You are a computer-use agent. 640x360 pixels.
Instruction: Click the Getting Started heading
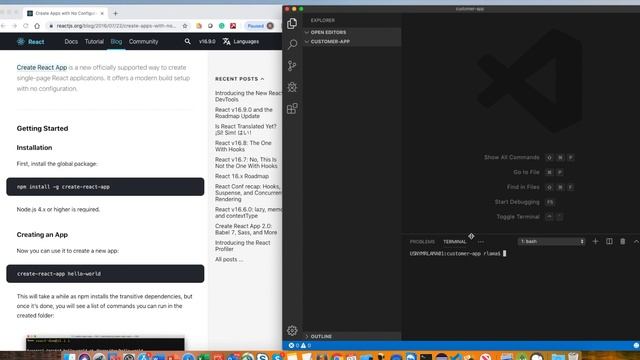42,128
